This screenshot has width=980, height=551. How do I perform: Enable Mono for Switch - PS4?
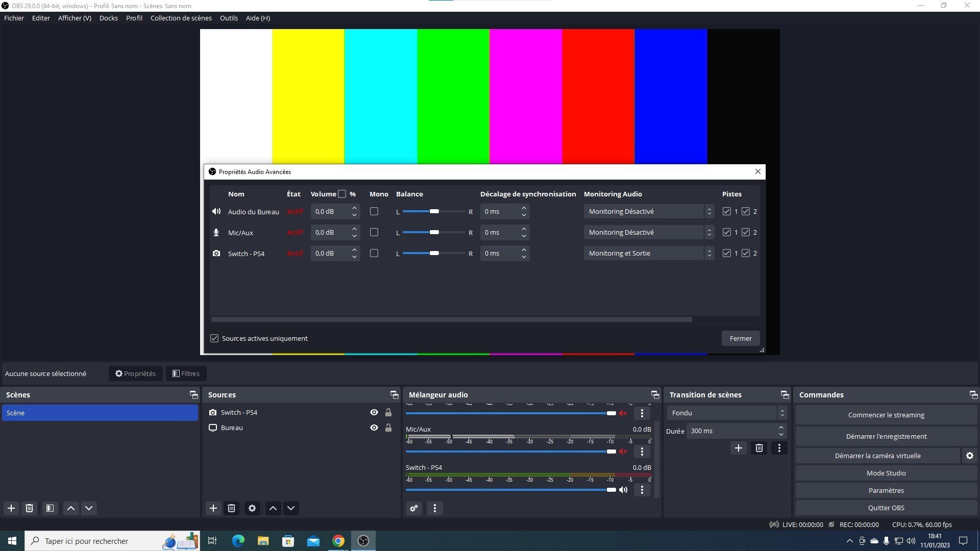click(x=374, y=253)
